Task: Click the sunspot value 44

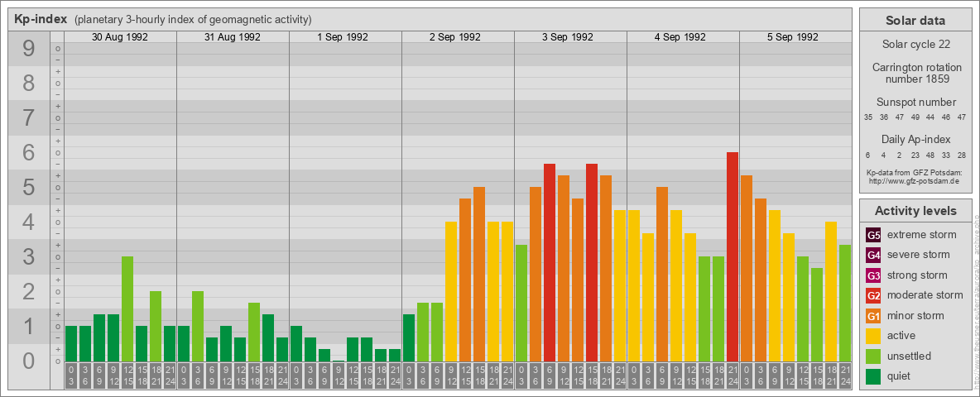Action: tap(930, 117)
